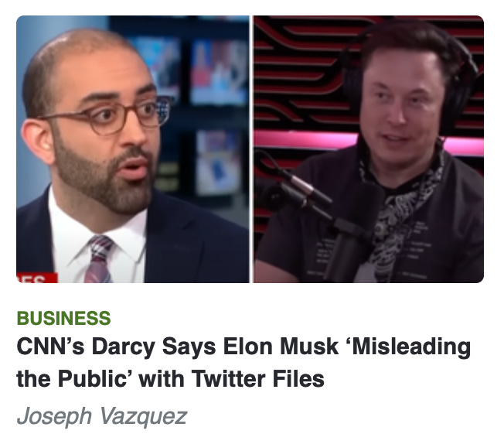Open the 'CNN's Darcy Says Elon Musk' headline
This screenshot has height=444, width=504.
pos(243,363)
